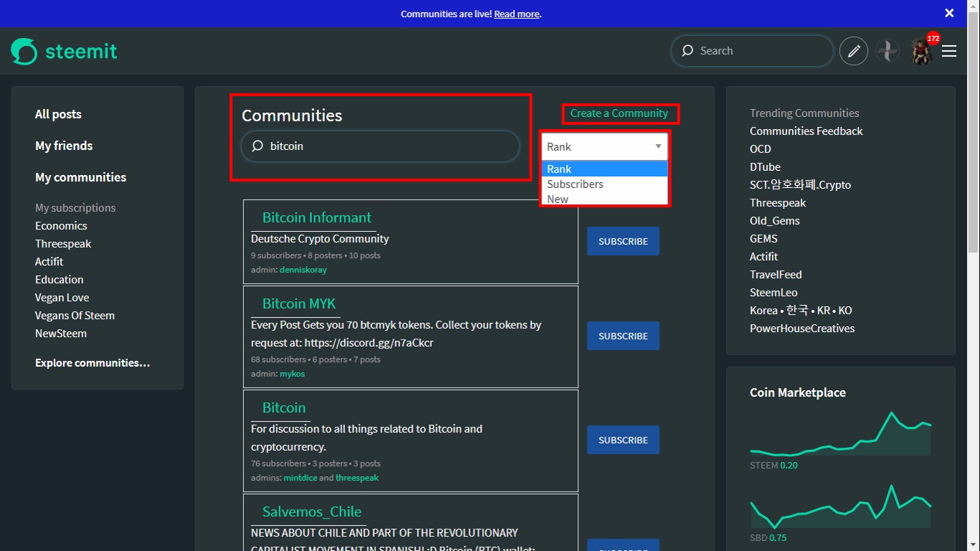Viewport: 980px width, 551px height.
Task: Click Explore communities link
Action: 93,362
